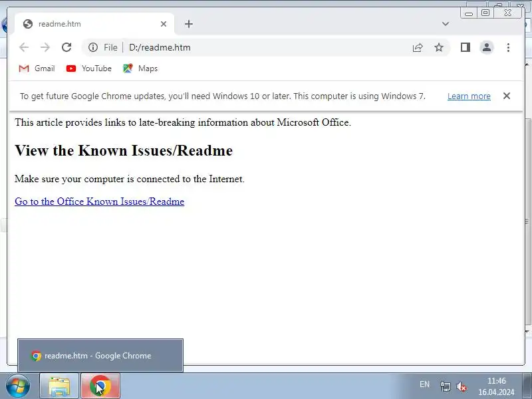Open Windows Explorer from the taskbar
The image size is (532, 399).
pos(59,386)
